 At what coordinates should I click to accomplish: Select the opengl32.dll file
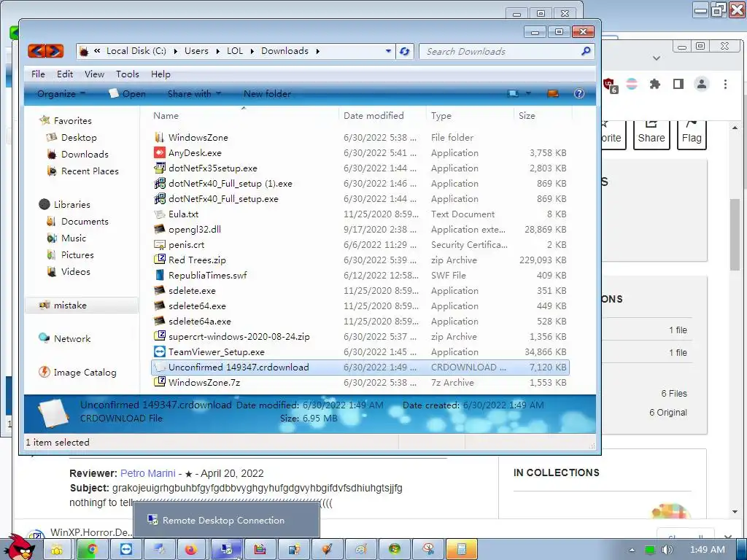tap(194, 230)
